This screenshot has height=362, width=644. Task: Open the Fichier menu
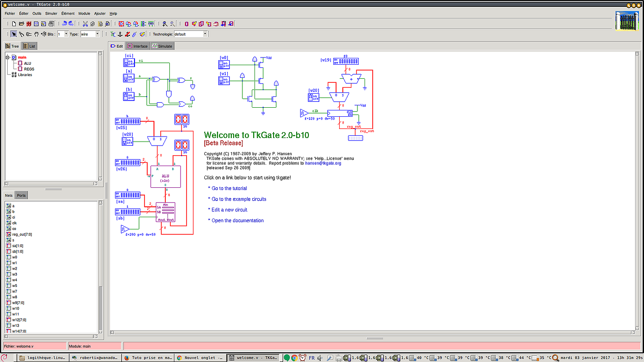[10, 14]
